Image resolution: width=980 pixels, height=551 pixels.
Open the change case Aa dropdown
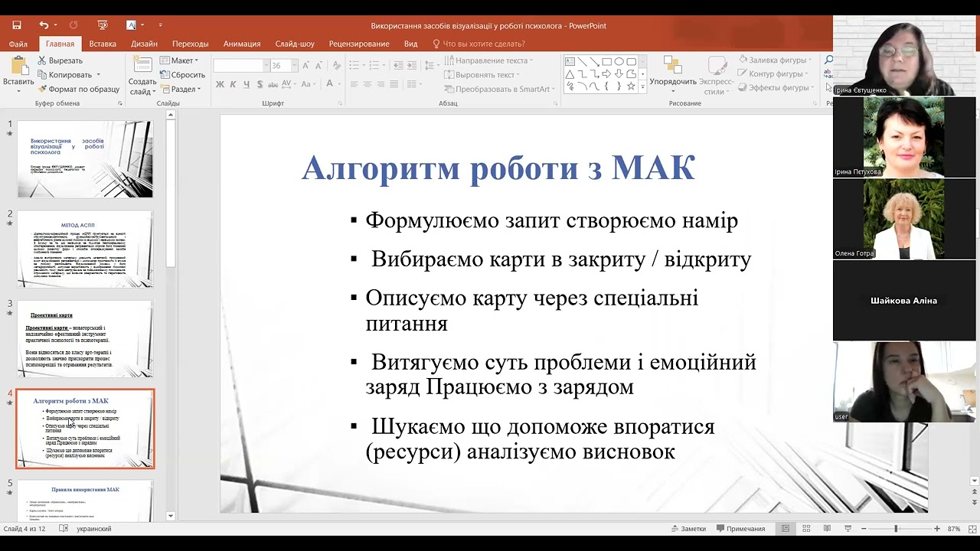point(308,84)
